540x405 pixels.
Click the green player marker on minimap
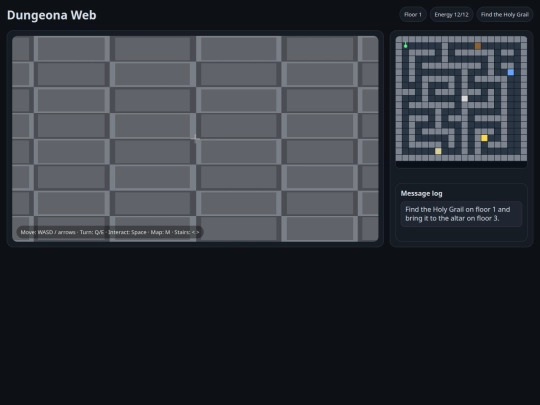pos(405,45)
